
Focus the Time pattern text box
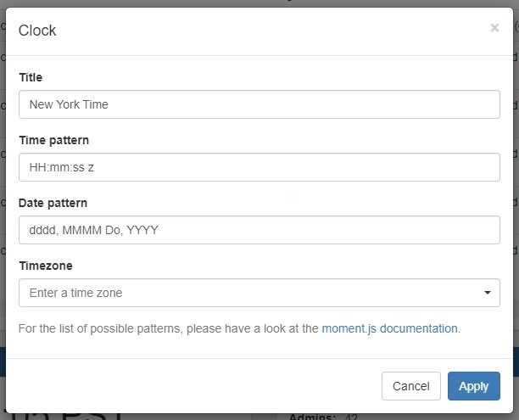[x=259, y=167]
